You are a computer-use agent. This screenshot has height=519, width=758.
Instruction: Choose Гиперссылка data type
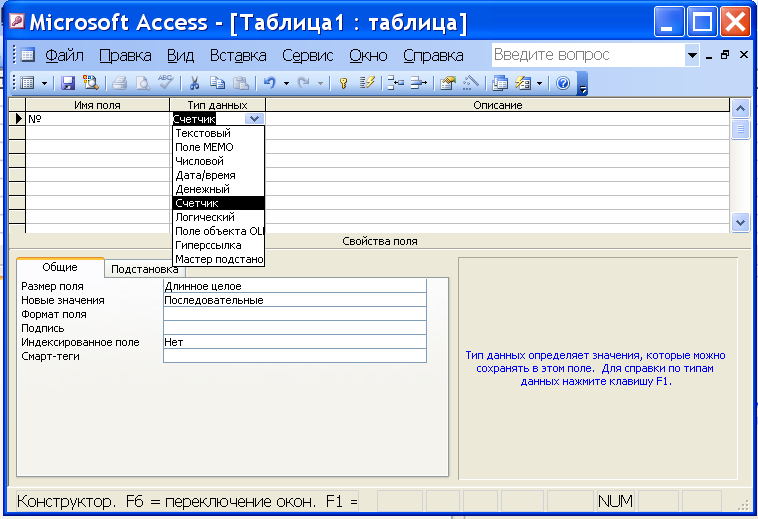(x=219, y=245)
